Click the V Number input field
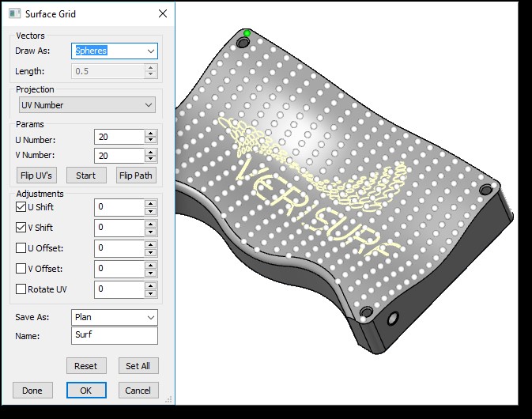 (119, 156)
